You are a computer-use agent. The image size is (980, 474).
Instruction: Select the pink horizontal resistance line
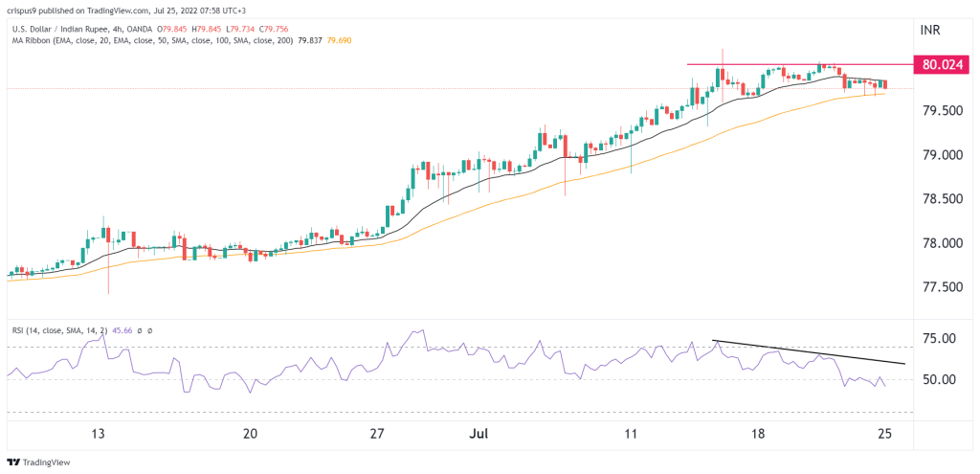pos(800,64)
